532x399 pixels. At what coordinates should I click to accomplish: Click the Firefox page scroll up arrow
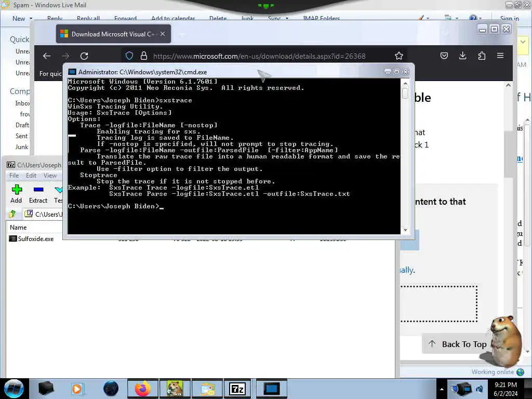click(508, 86)
